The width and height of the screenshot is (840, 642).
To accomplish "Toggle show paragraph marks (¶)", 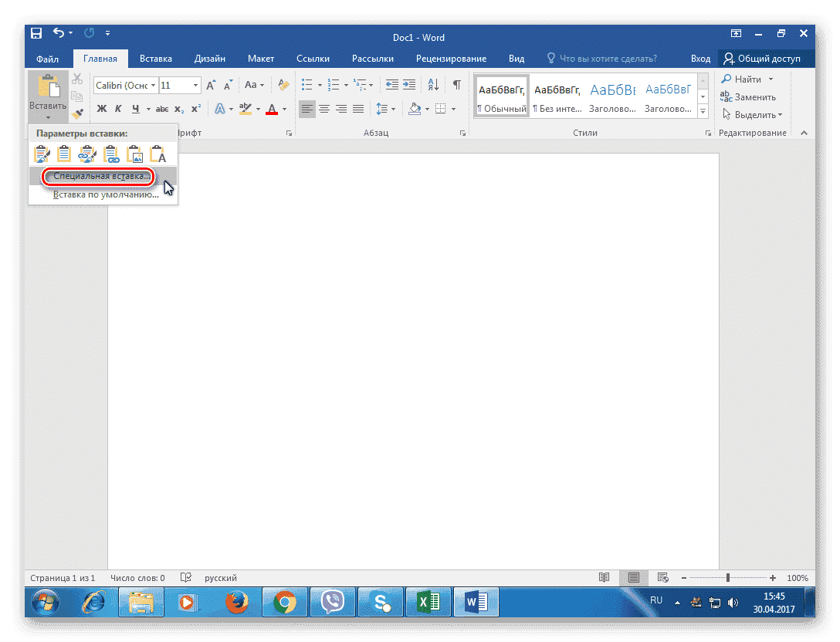I will coord(457,85).
